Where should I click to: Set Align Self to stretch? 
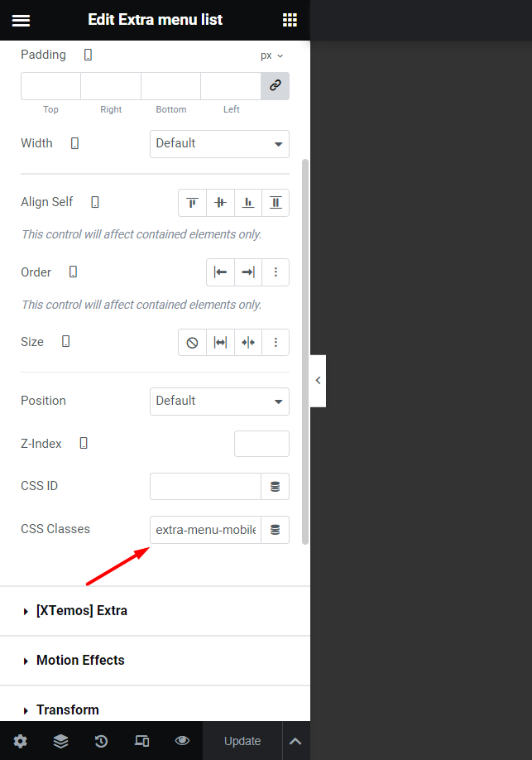pos(276,203)
